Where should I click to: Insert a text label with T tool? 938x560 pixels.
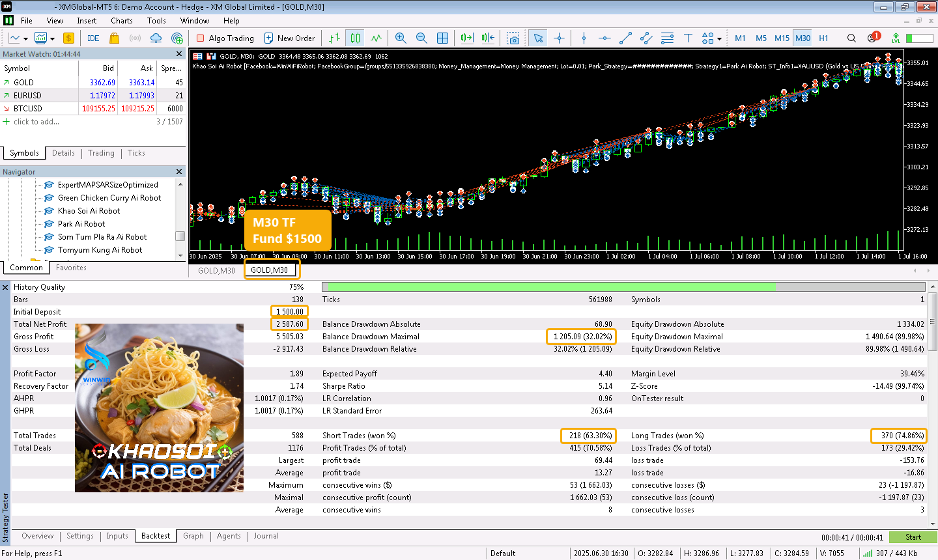pos(688,38)
